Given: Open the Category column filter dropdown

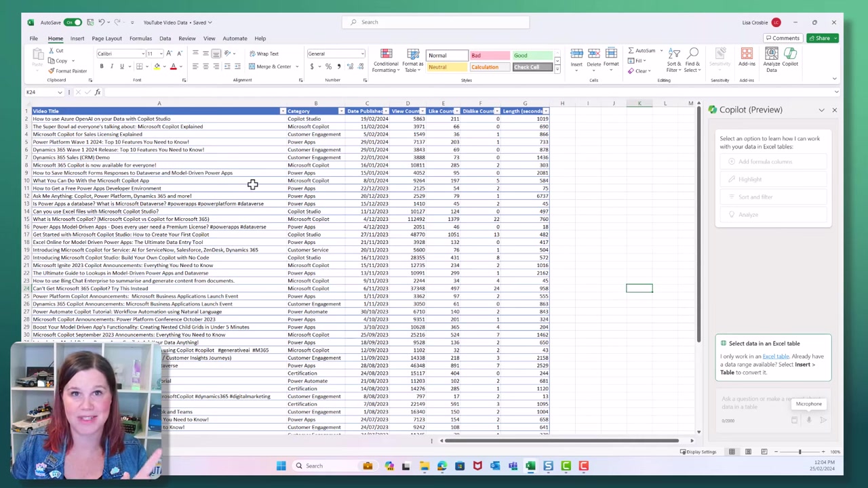Looking at the screenshot, I should pyautogui.click(x=341, y=111).
